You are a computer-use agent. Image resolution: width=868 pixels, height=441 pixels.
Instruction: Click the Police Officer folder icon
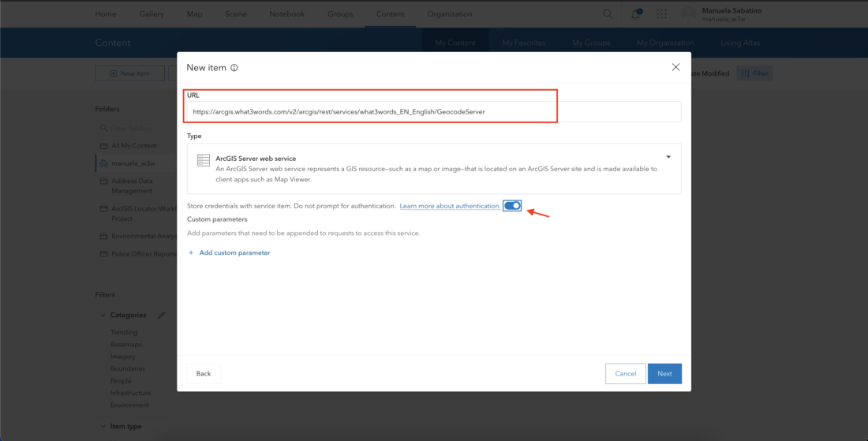(103, 254)
